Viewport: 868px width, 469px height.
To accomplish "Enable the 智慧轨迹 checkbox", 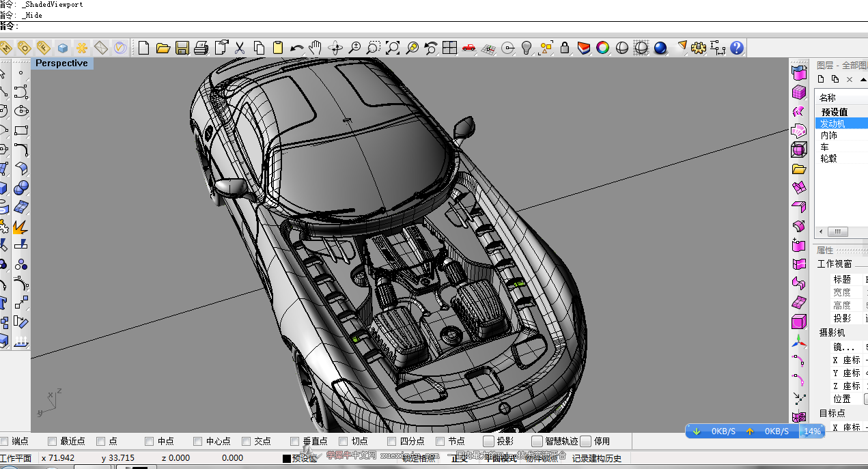I will tap(537, 441).
